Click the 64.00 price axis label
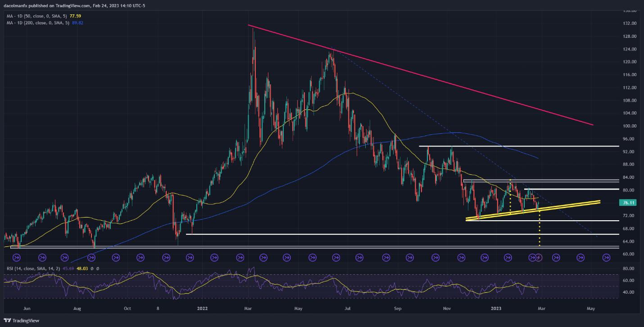Viewport: 644px width, 327px height. click(x=630, y=242)
